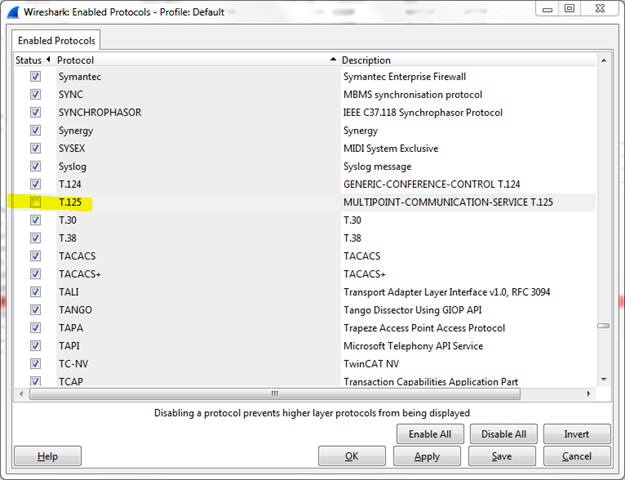Minimize the Wireshark dialog window
The height and width of the screenshot is (480, 625).
point(548,8)
